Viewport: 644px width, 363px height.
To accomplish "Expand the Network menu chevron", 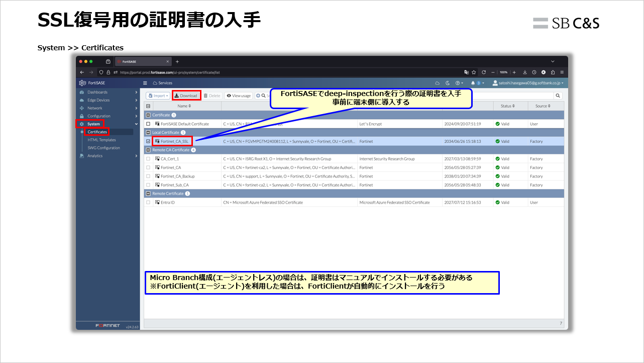I will tap(136, 108).
